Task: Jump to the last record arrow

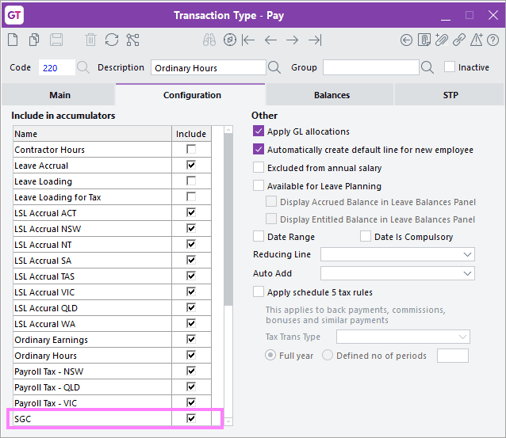Action: (315, 40)
